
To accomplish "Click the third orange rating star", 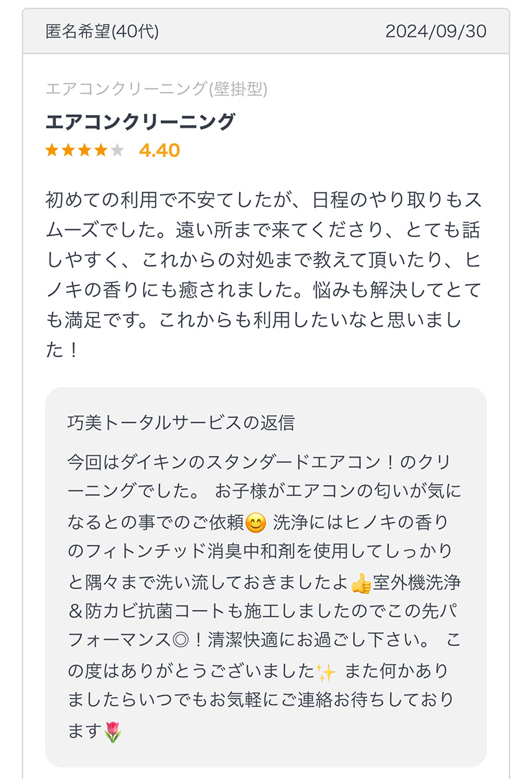I will [x=84, y=150].
